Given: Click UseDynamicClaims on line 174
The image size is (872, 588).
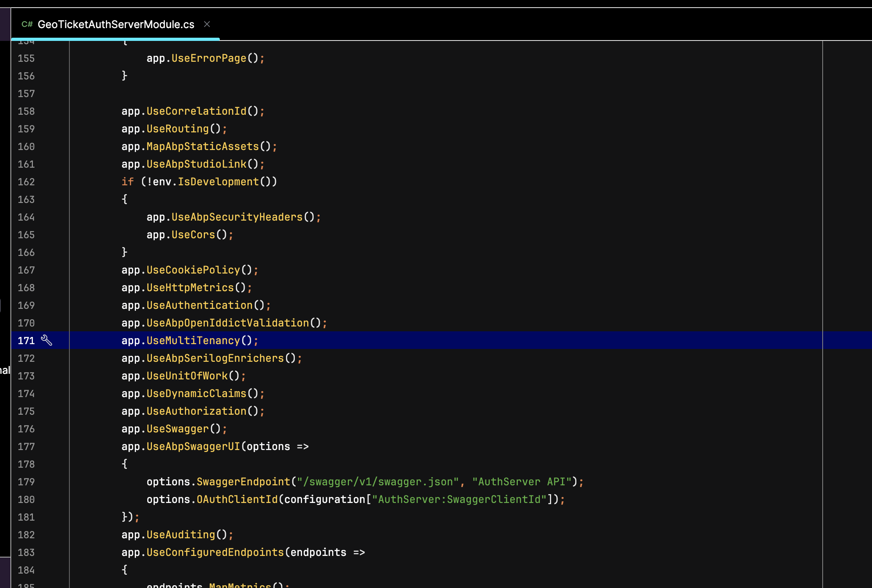Looking at the screenshot, I should pos(196,393).
